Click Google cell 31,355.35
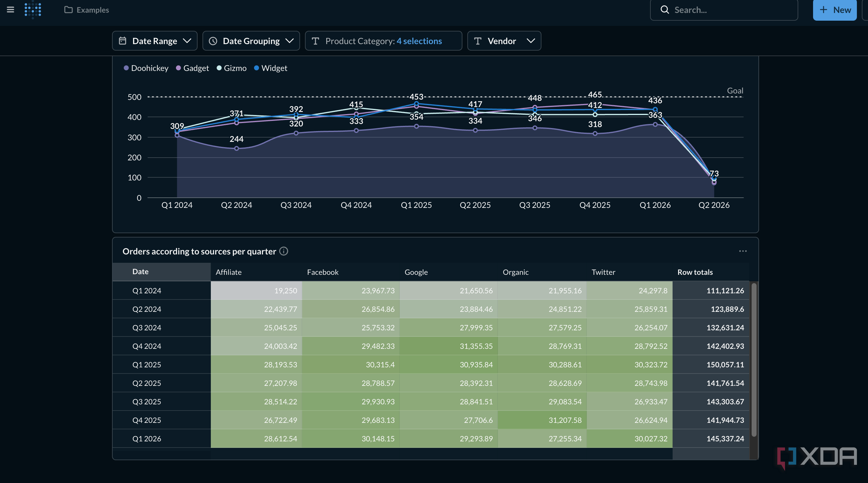The image size is (868, 483). click(449, 346)
